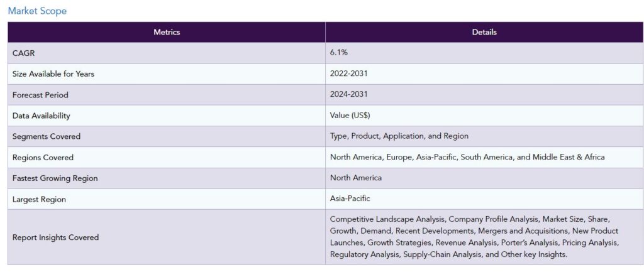Click the regions list starting with North America, Europe
Screen dimensions: 644x272
coord(467,157)
